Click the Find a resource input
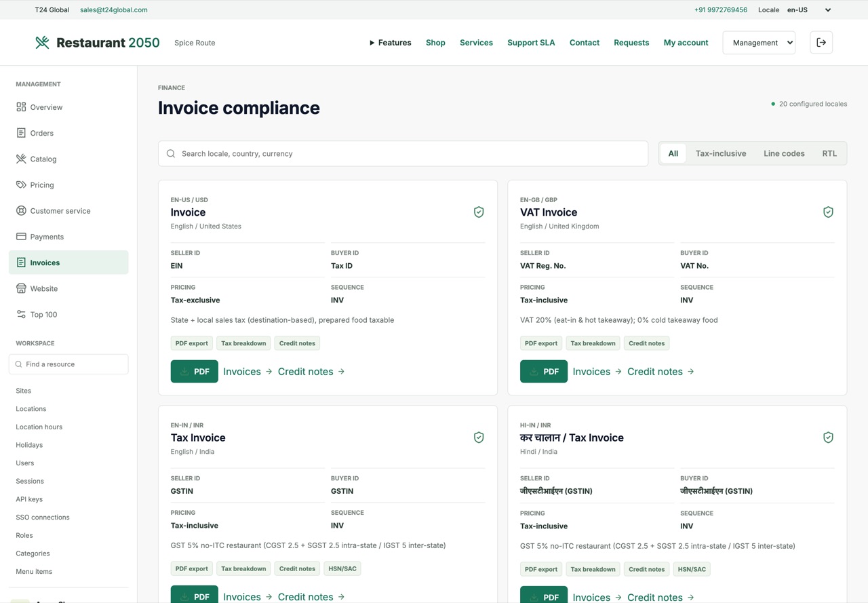The width and height of the screenshot is (868, 603). pos(68,364)
